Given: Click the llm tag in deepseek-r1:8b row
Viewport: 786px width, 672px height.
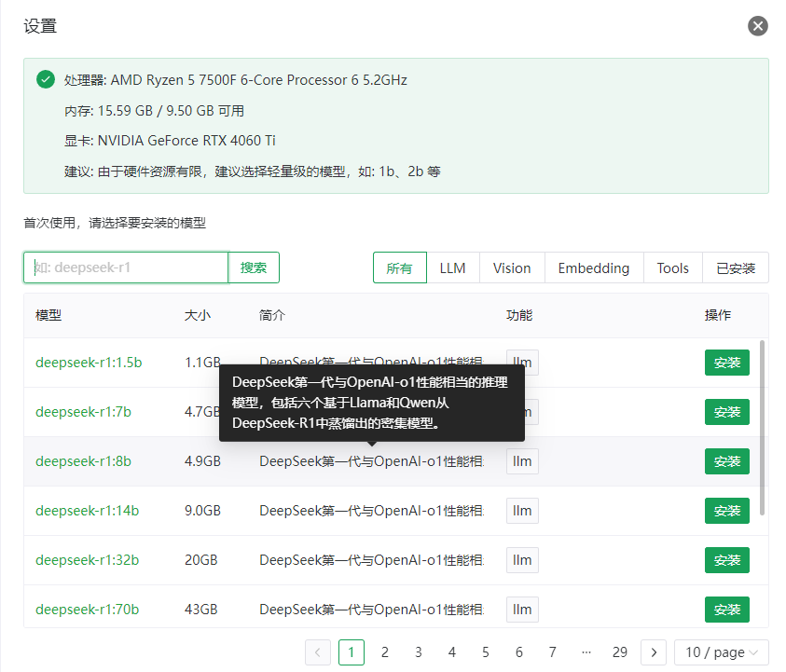Looking at the screenshot, I should [522, 461].
